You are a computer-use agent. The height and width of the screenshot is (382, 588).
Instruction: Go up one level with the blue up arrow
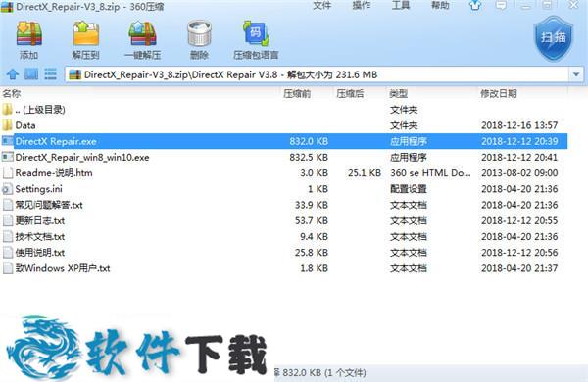coord(13,74)
